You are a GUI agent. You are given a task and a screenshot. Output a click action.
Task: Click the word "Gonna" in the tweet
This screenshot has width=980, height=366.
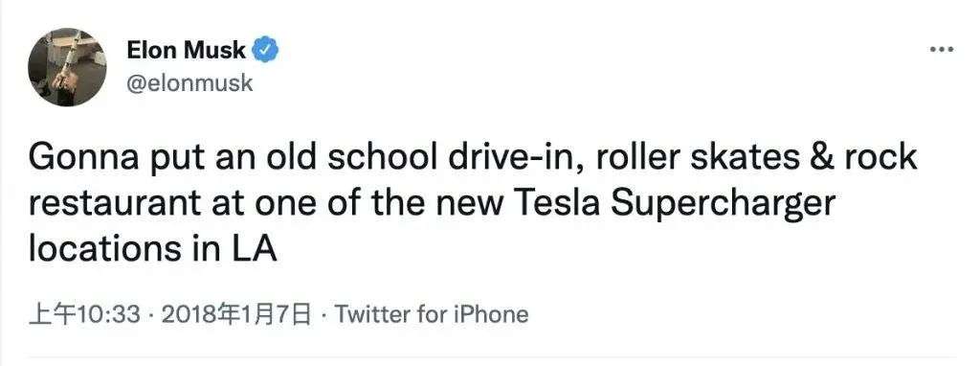pos(83,159)
